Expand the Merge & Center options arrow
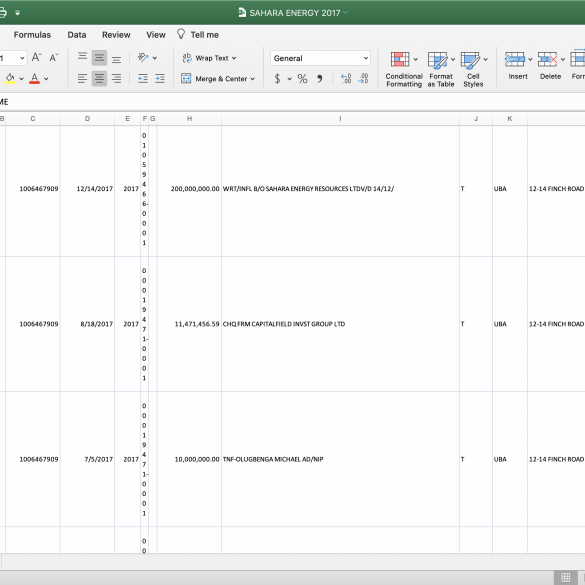585x585 pixels. (x=253, y=79)
